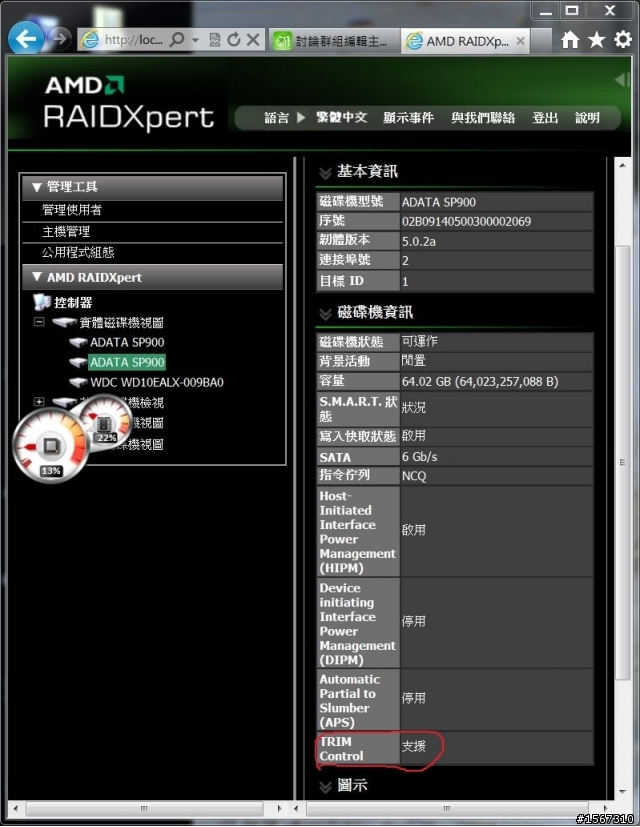Select first ADATA SP900 drive in tree
Image resolution: width=640 pixels, height=827 pixels.
pyautogui.click(x=127, y=342)
